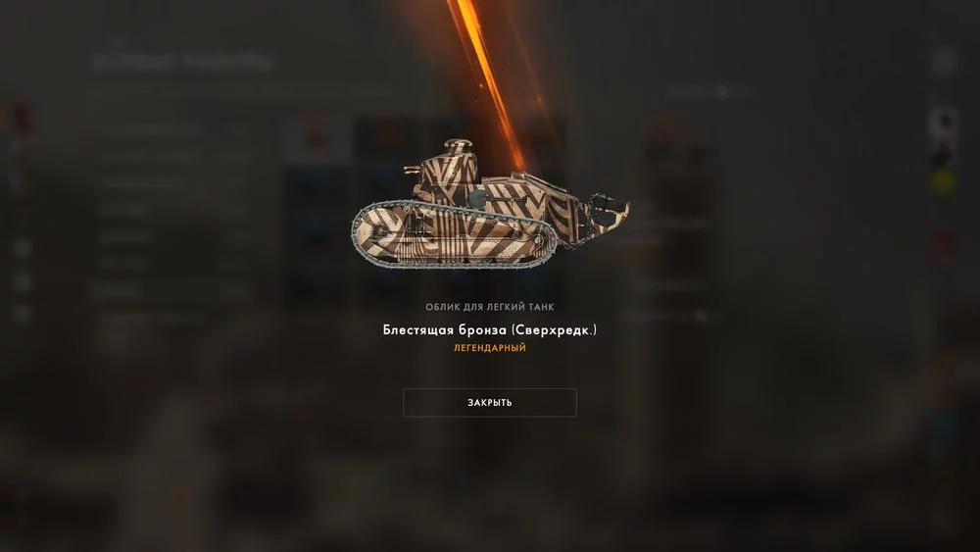The width and height of the screenshot is (980, 552).
Task: Click the blurred top grey icon on right sidebar
Action: pyautogui.click(x=945, y=62)
